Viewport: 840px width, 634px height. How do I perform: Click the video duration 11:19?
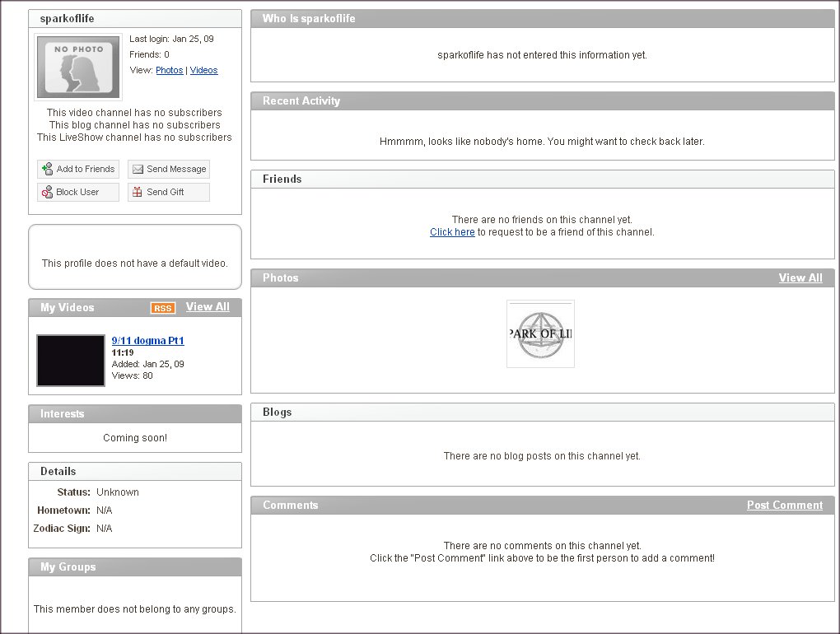(123, 352)
